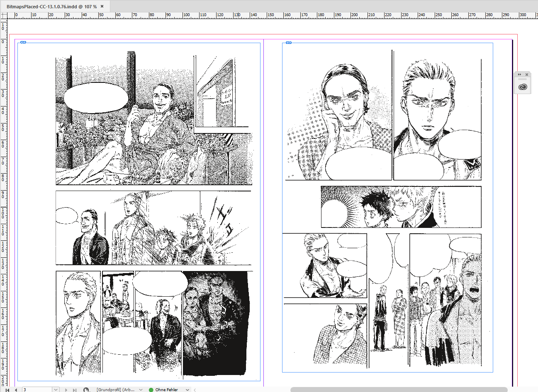The image size is (538, 392).
Task: Click the ruler origin corner box
Action: (4, 15)
